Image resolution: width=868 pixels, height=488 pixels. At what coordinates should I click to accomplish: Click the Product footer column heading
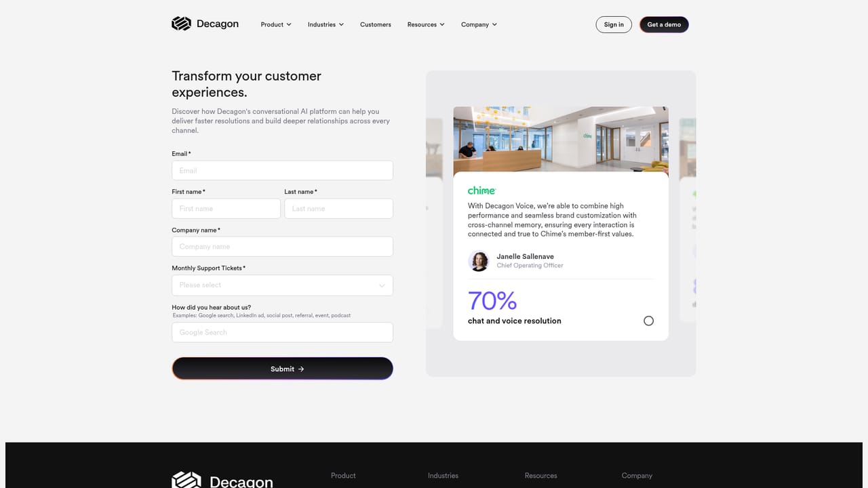click(343, 476)
